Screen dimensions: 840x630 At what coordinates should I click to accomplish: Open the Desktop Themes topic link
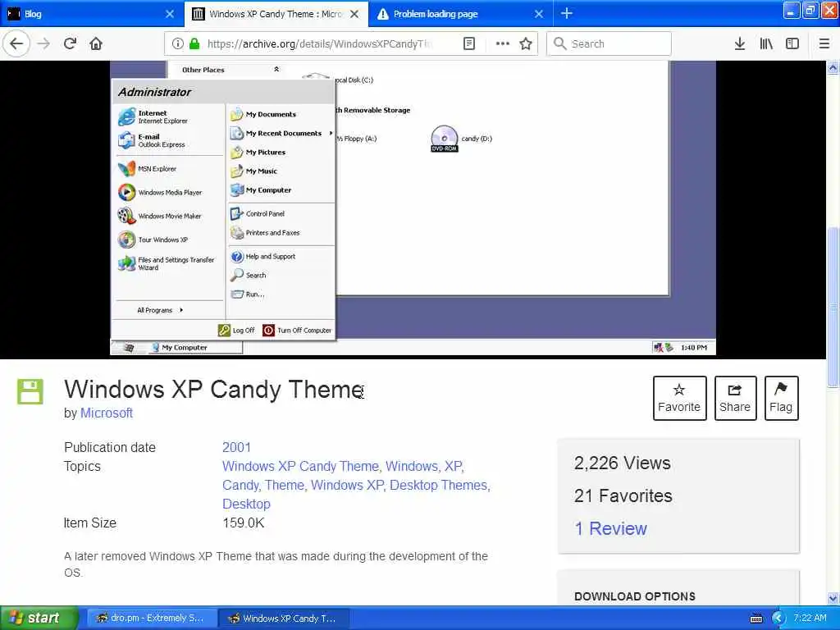click(x=438, y=485)
